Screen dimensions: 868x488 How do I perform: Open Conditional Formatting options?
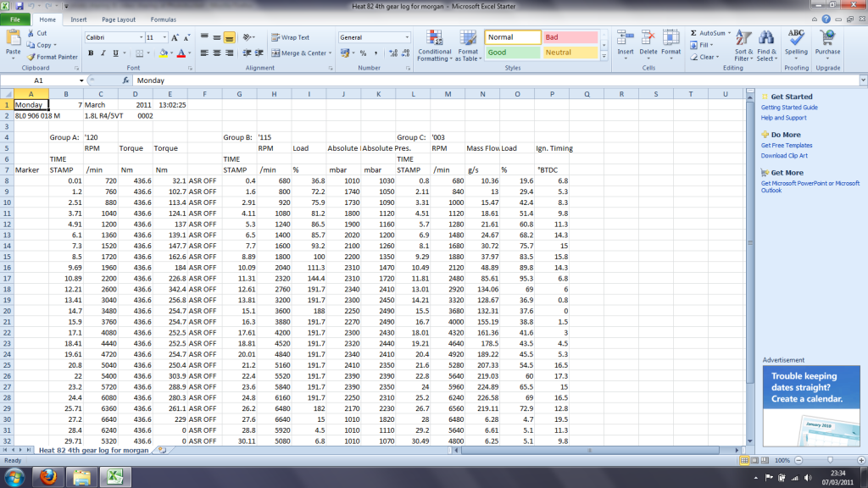(x=434, y=46)
